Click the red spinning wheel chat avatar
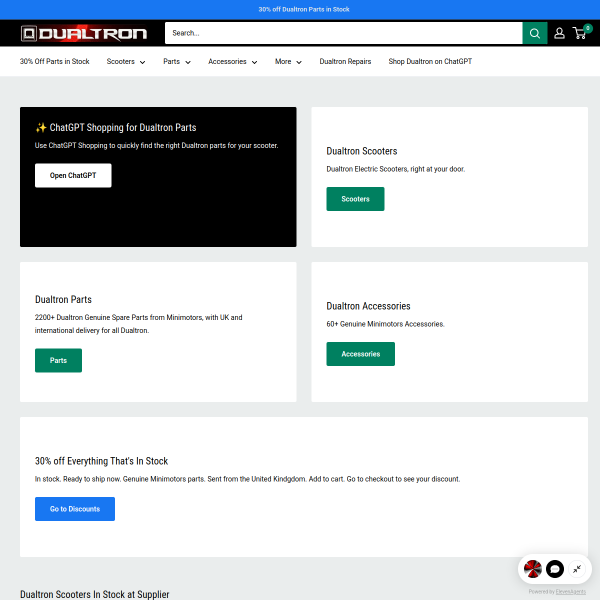This screenshot has width=600, height=600. pyautogui.click(x=532, y=569)
